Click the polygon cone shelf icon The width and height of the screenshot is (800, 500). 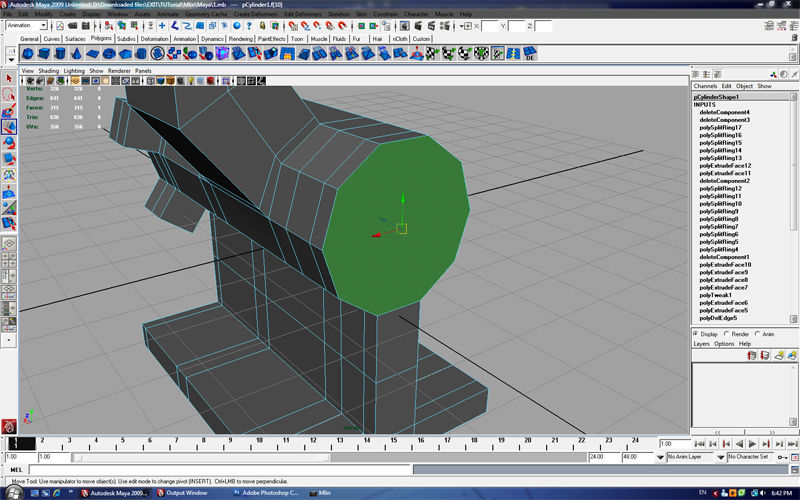click(x=77, y=54)
